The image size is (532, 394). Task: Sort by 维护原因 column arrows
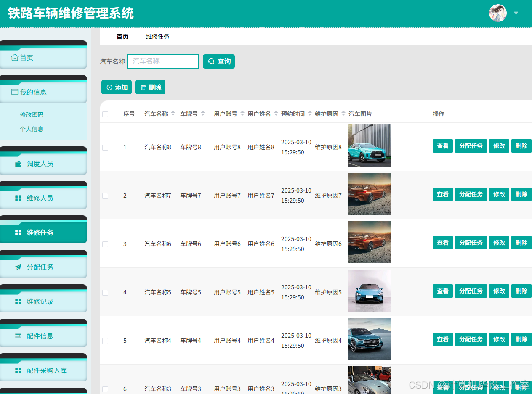[x=343, y=114]
